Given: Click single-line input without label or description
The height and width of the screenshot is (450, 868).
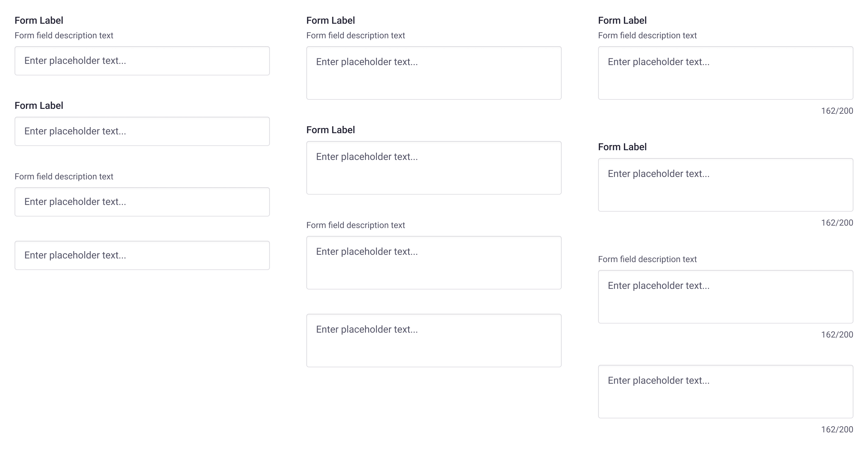Looking at the screenshot, I should [x=142, y=255].
